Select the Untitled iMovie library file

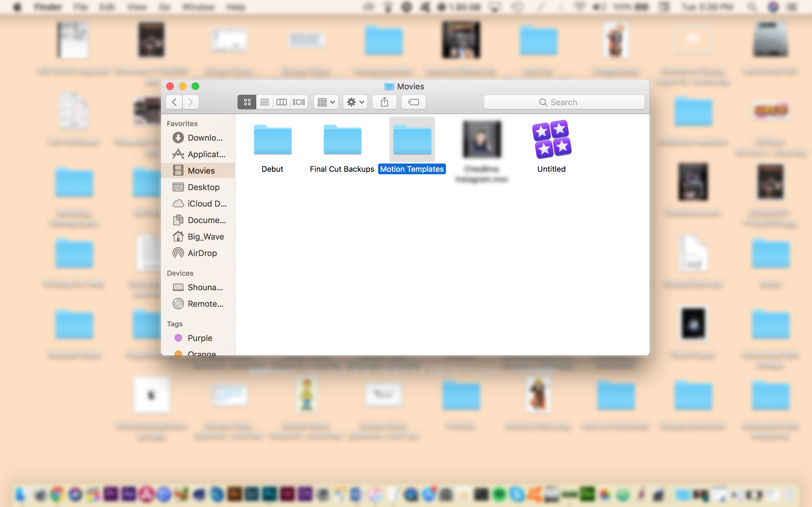[x=551, y=139]
